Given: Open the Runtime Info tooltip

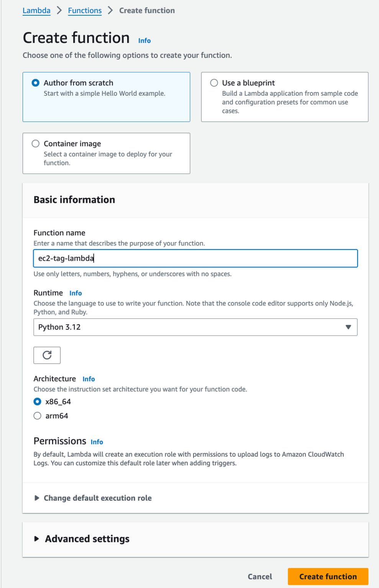Looking at the screenshot, I should pyautogui.click(x=75, y=293).
